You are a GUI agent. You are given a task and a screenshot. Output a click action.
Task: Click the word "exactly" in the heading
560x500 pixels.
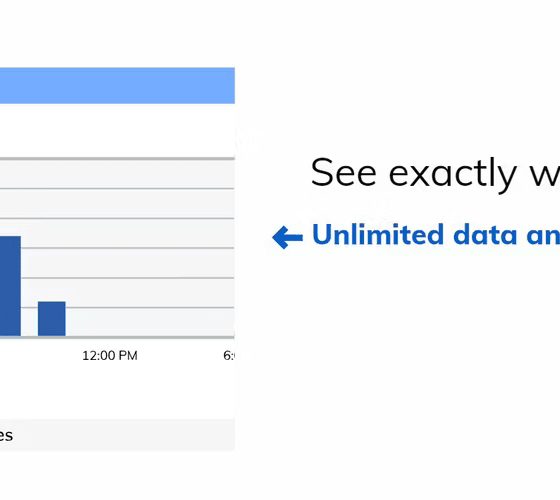coord(452,175)
